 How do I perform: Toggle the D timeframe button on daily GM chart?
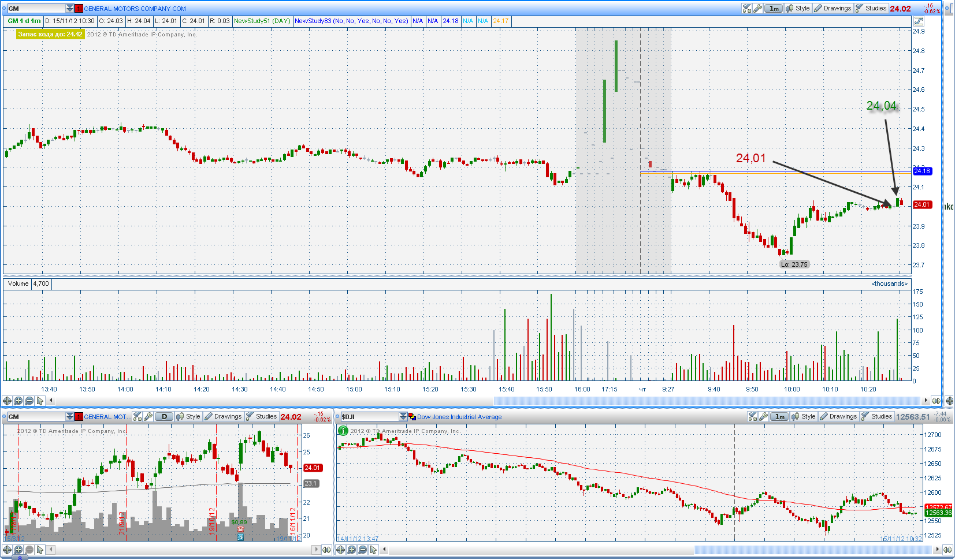164,416
